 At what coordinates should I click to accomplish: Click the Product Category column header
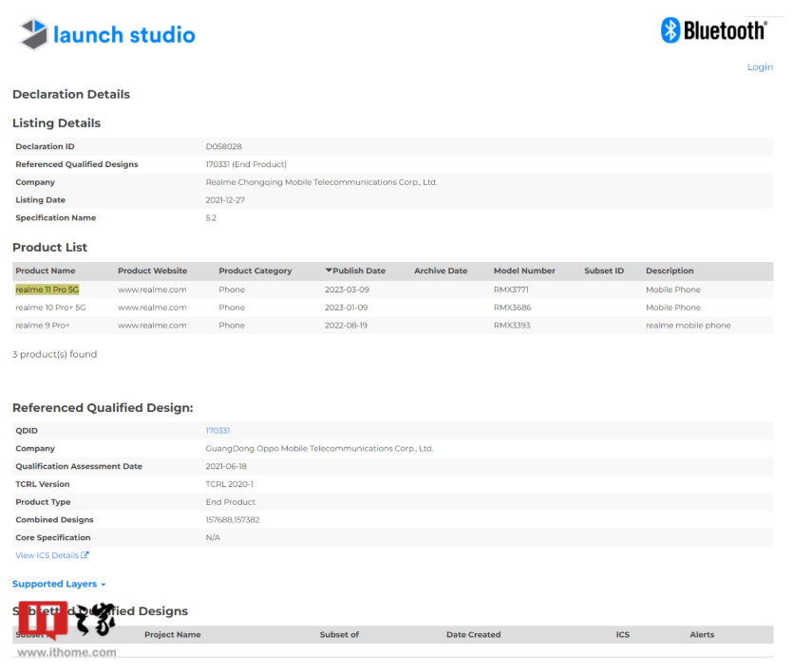coord(255,271)
